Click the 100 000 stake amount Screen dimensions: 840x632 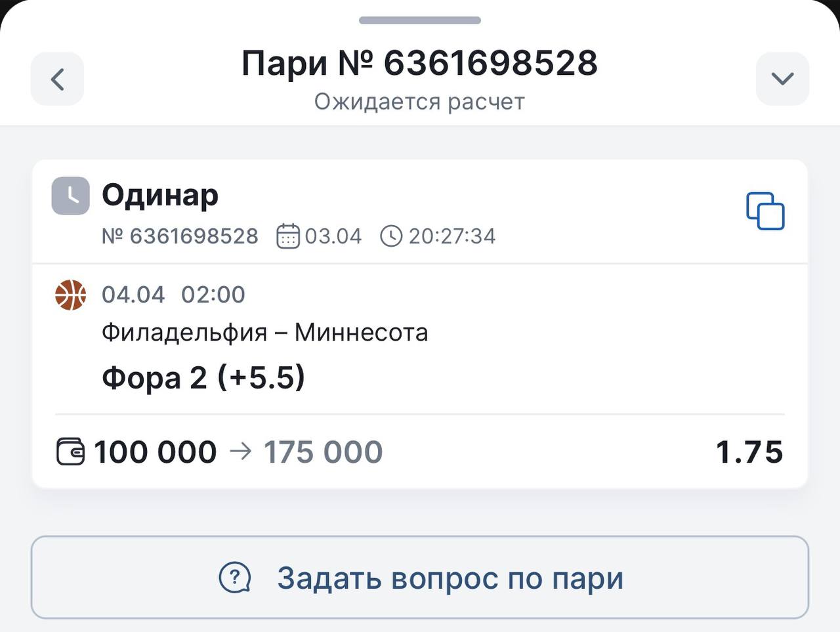tap(156, 452)
